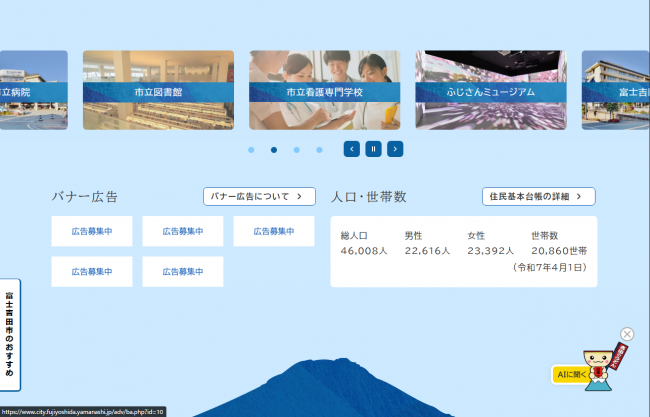Click the next slide arrow button

(x=395, y=149)
